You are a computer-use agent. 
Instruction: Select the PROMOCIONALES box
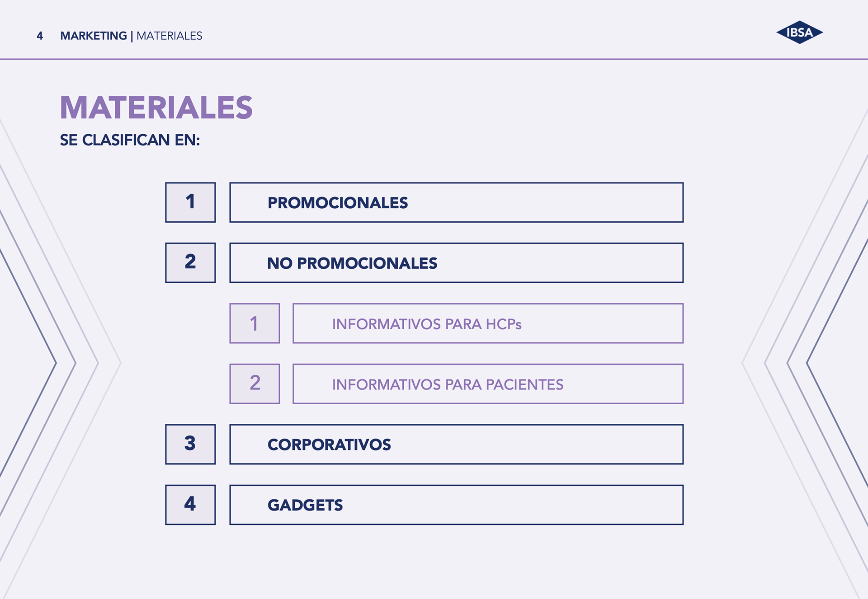pyautogui.click(x=456, y=202)
